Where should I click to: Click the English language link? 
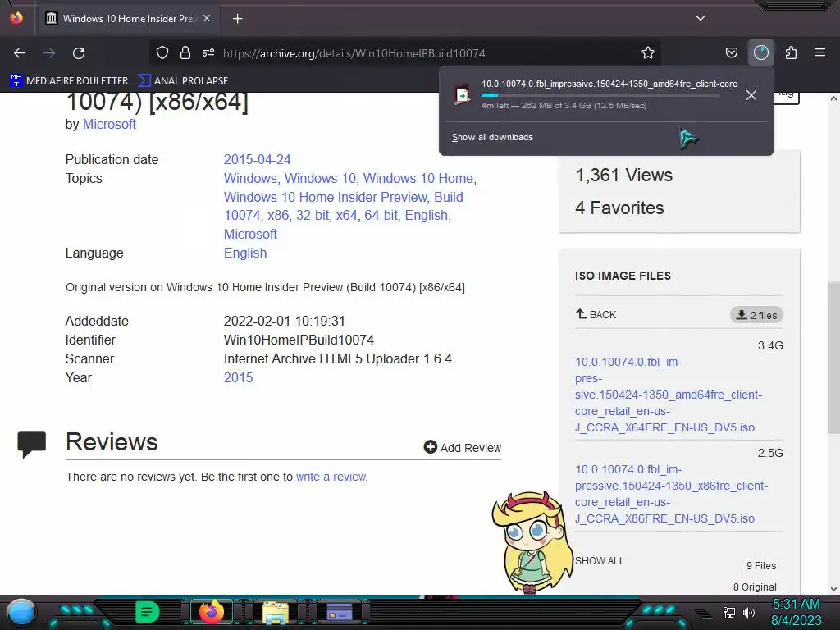click(x=244, y=253)
